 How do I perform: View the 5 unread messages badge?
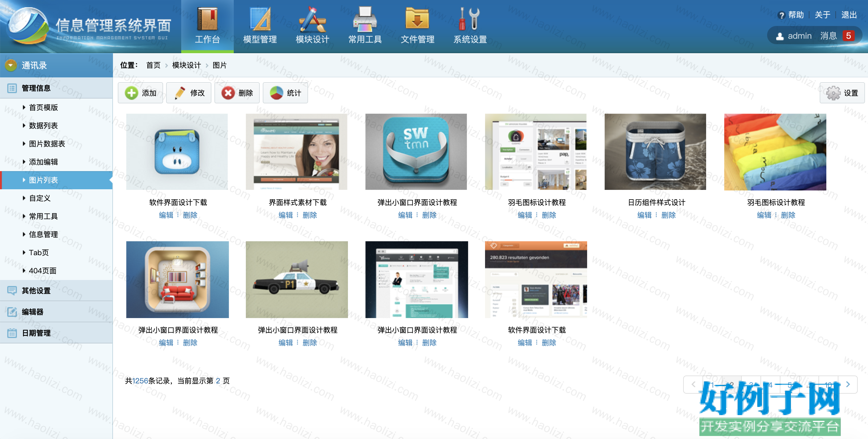(x=848, y=36)
